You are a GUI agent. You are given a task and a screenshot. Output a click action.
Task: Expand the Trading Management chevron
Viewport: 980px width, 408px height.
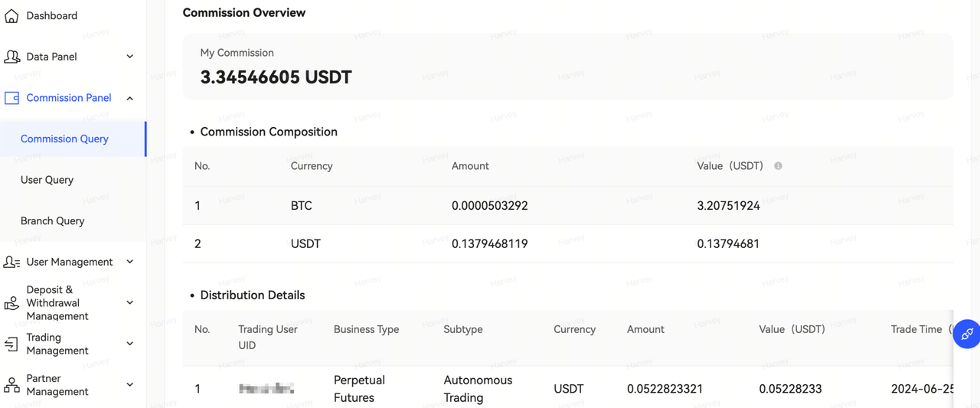(129, 344)
